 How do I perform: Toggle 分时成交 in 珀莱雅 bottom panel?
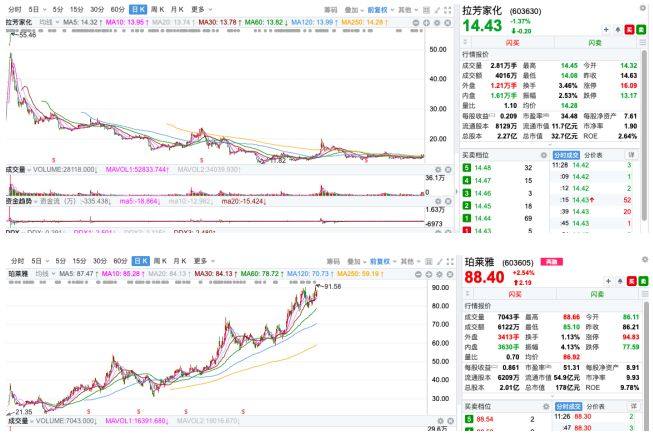tap(568, 406)
